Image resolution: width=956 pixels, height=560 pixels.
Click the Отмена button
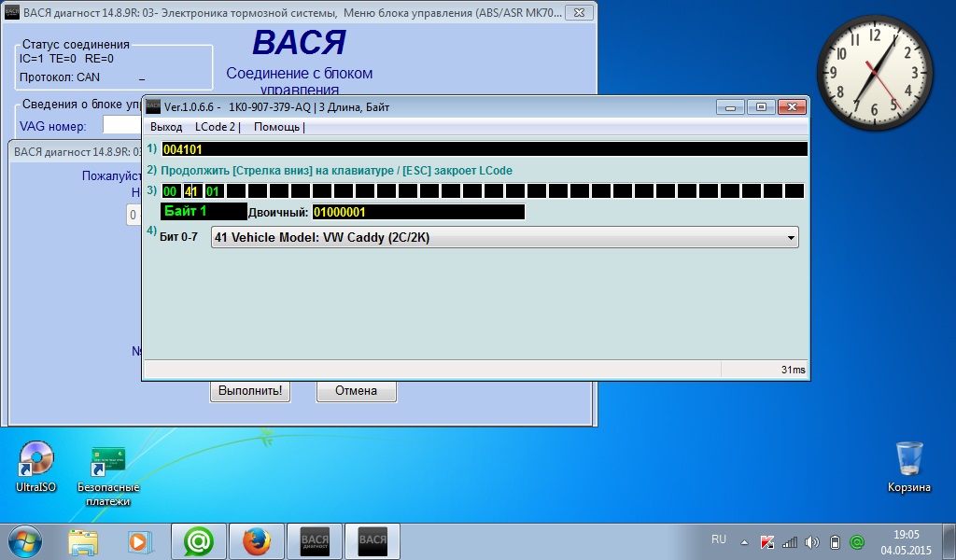(x=356, y=391)
